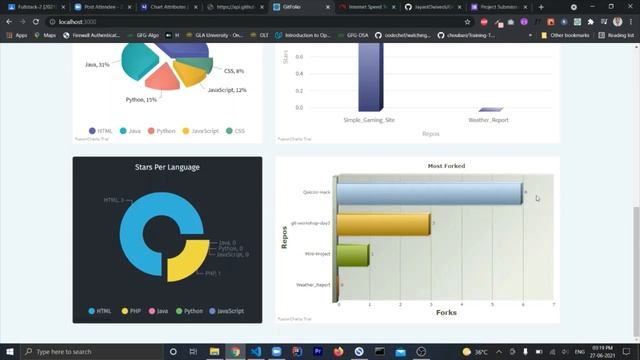Click the green Mini-Project bar
Image resolution: width=640 pixels, height=360 pixels.
[353, 255]
